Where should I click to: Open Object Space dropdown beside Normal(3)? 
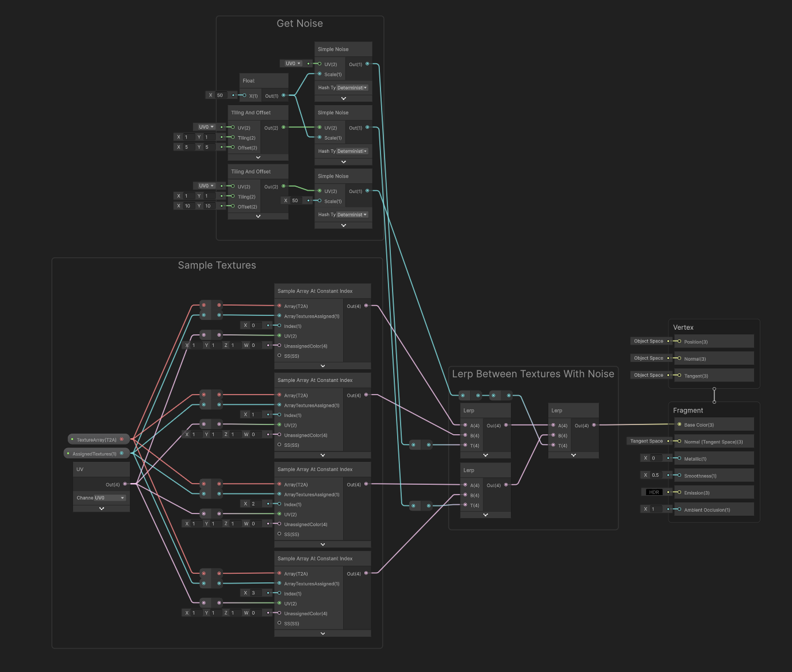coord(648,358)
